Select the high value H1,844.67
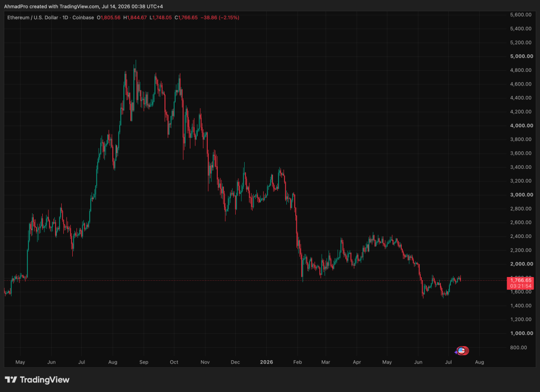Screen dimensions: 540x392 click(135, 17)
